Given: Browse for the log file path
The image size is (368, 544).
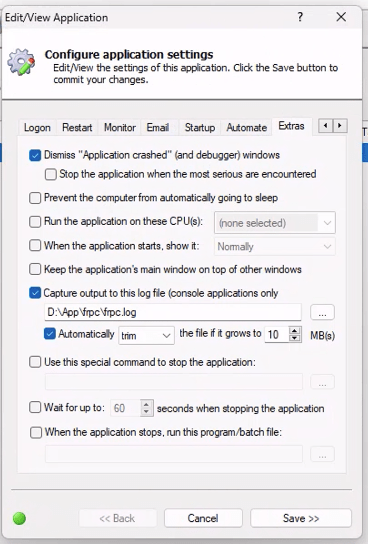Looking at the screenshot, I should (x=322, y=312).
